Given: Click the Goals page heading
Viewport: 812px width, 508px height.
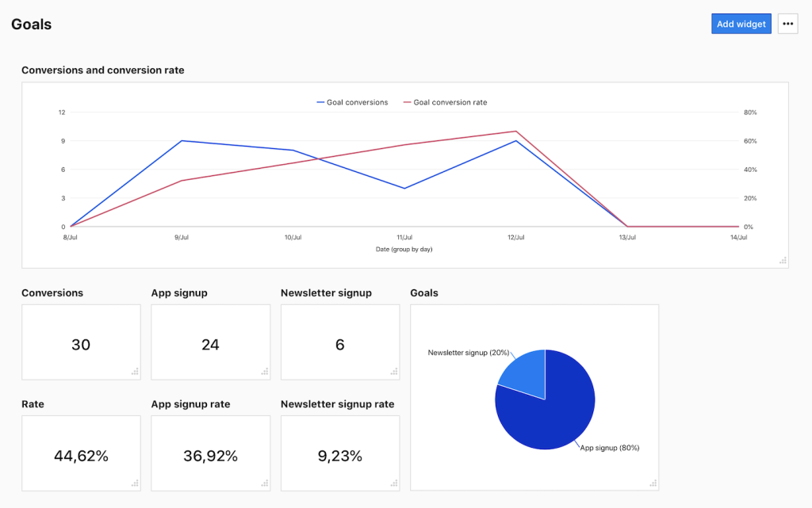Looking at the screenshot, I should coord(31,24).
